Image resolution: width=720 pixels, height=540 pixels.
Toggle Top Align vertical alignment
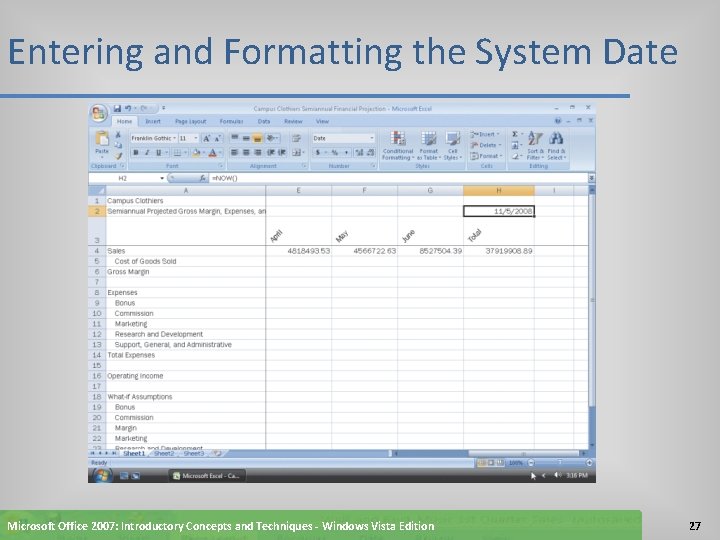click(235, 138)
